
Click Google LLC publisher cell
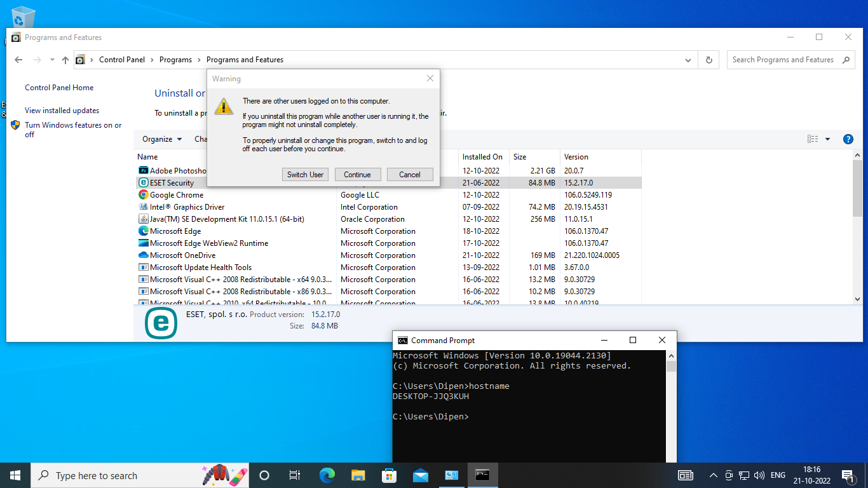(x=360, y=195)
